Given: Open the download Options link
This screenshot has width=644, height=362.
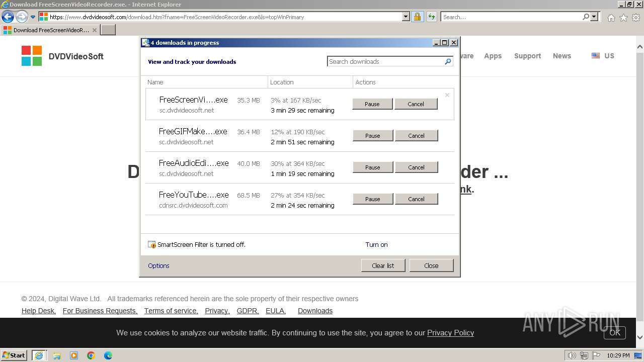Looking at the screenshot, I should coord(158,265).
